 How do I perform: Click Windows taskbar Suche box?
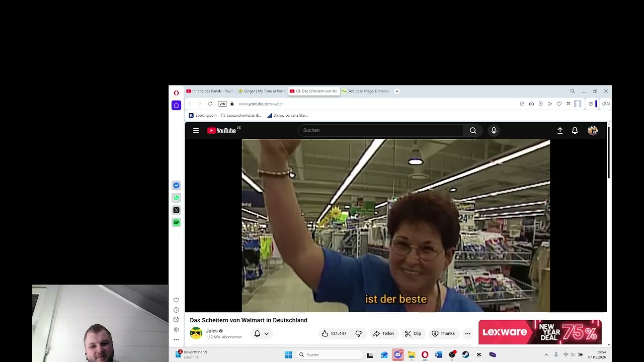(330, 354)
